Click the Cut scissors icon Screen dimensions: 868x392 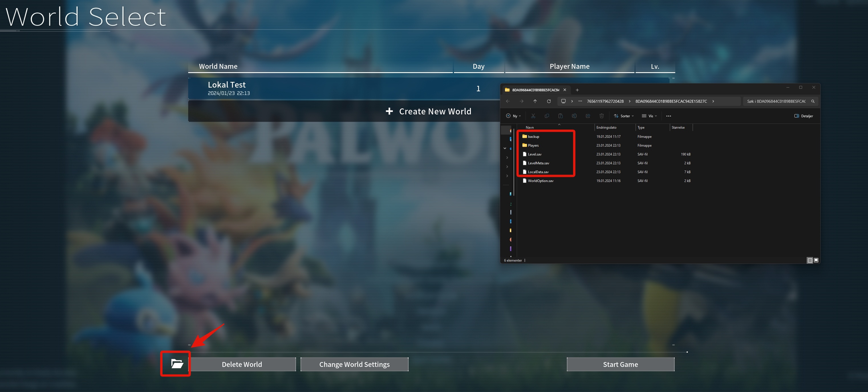coord(533,116)
